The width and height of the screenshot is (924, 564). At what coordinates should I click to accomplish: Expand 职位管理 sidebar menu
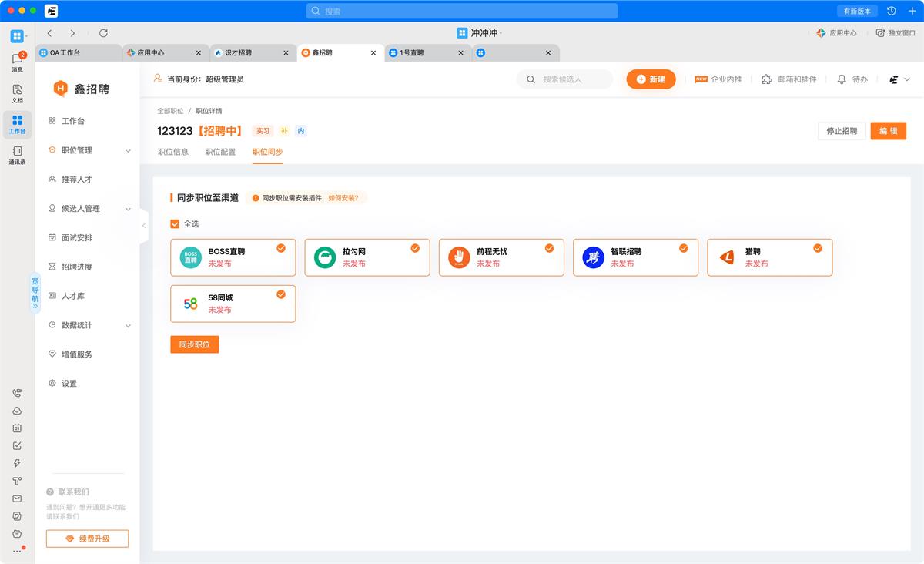(x=88, y=150)
